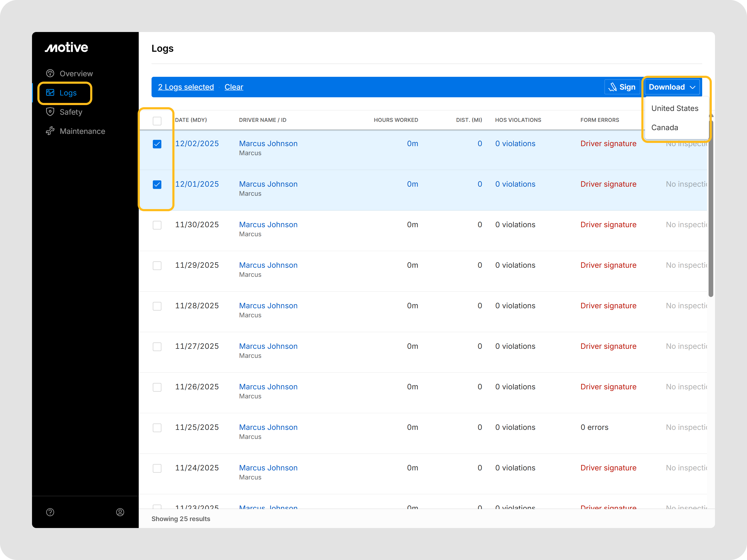Click the Motive logo

click(66, 47)
